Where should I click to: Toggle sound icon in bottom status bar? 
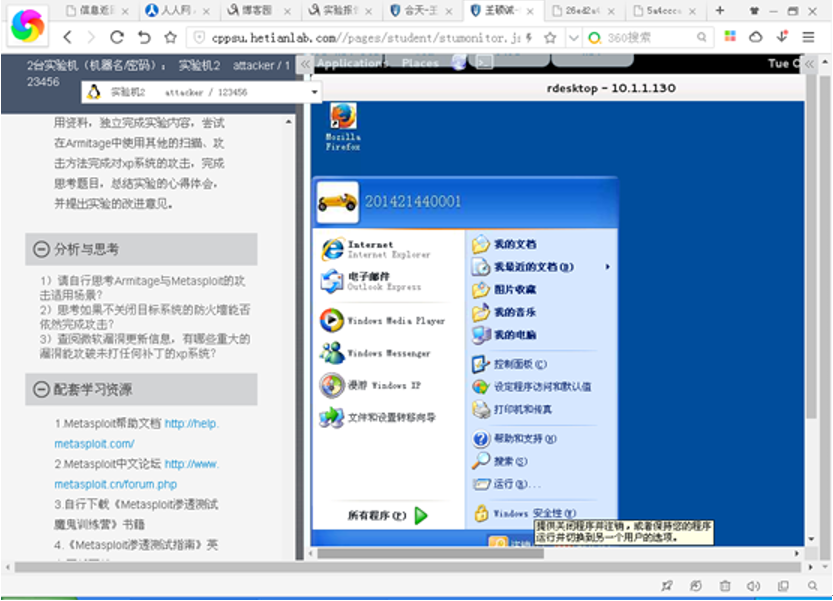point(753,586)
